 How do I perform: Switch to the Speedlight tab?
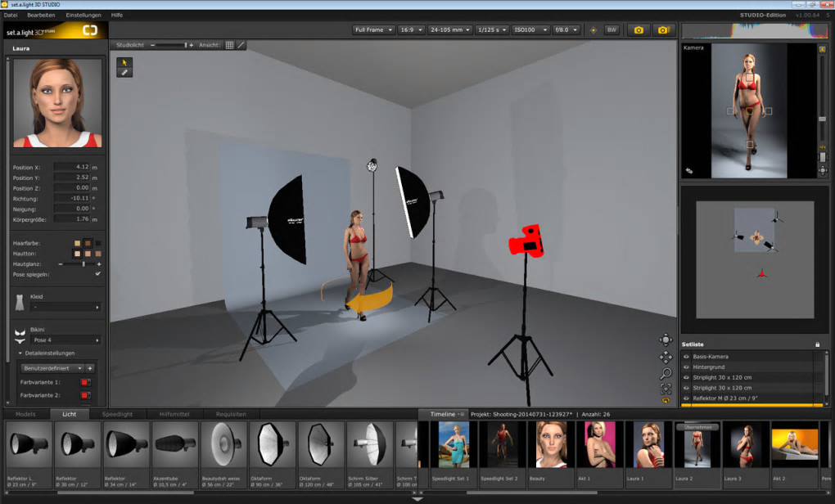(117, 414)
